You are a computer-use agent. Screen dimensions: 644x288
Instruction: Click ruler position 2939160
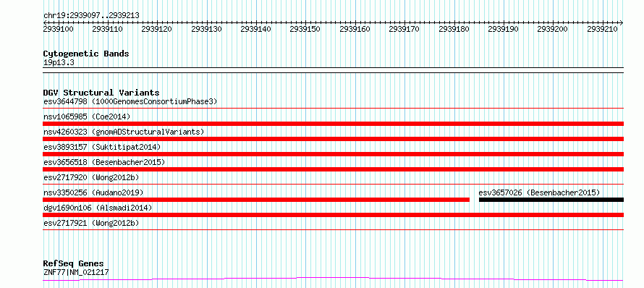pos(355,29)
